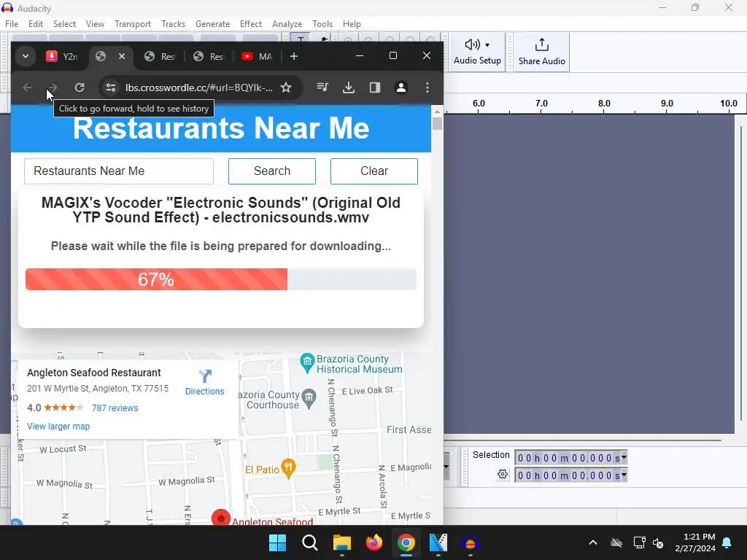Open Audacity Select menu

click(x=64, y=24)
